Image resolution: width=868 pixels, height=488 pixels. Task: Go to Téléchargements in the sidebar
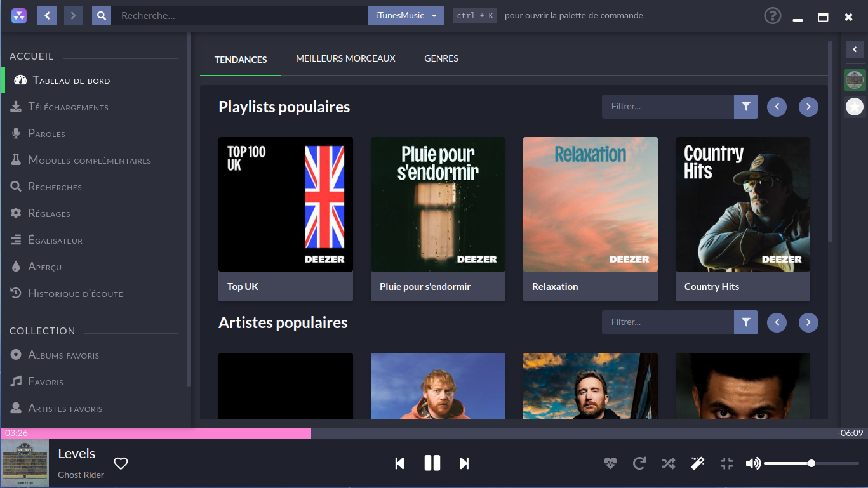click(68, 107)
